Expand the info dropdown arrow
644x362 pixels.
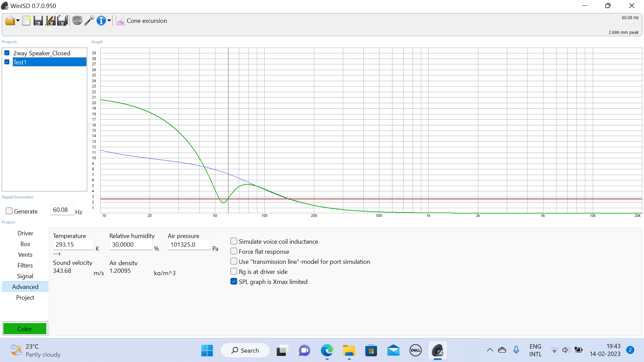109,21
